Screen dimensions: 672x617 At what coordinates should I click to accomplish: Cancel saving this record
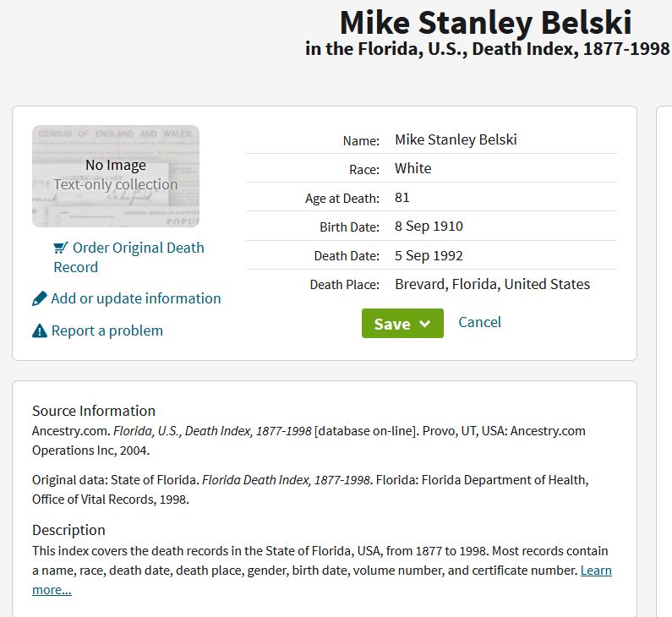(479, 322)
